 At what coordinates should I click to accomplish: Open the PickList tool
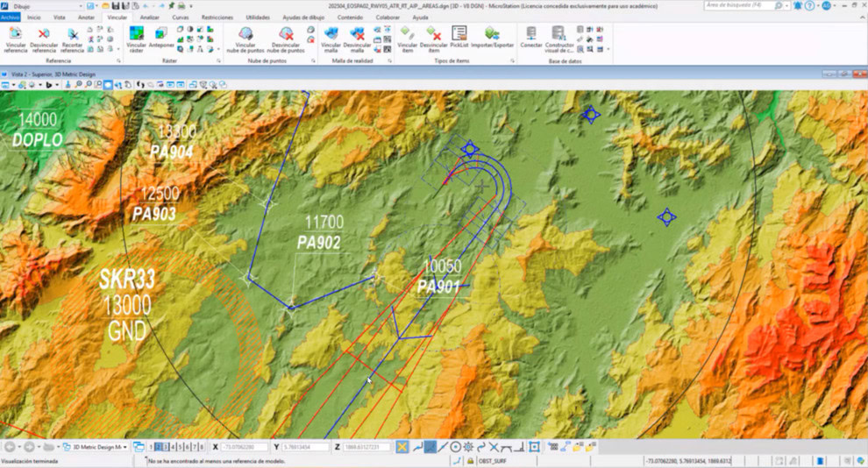459,33
